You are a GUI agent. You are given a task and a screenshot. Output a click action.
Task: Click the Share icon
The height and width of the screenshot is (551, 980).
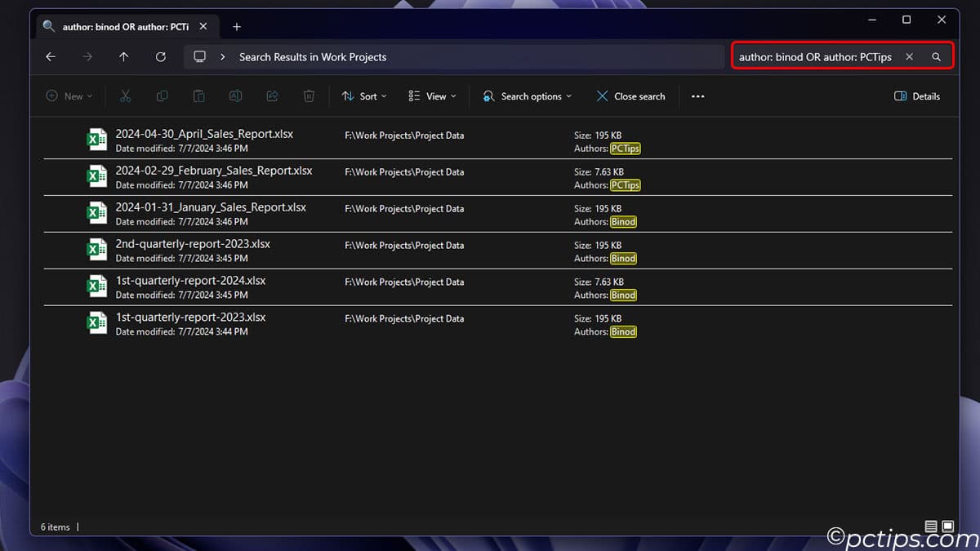(x=272, y=96)
